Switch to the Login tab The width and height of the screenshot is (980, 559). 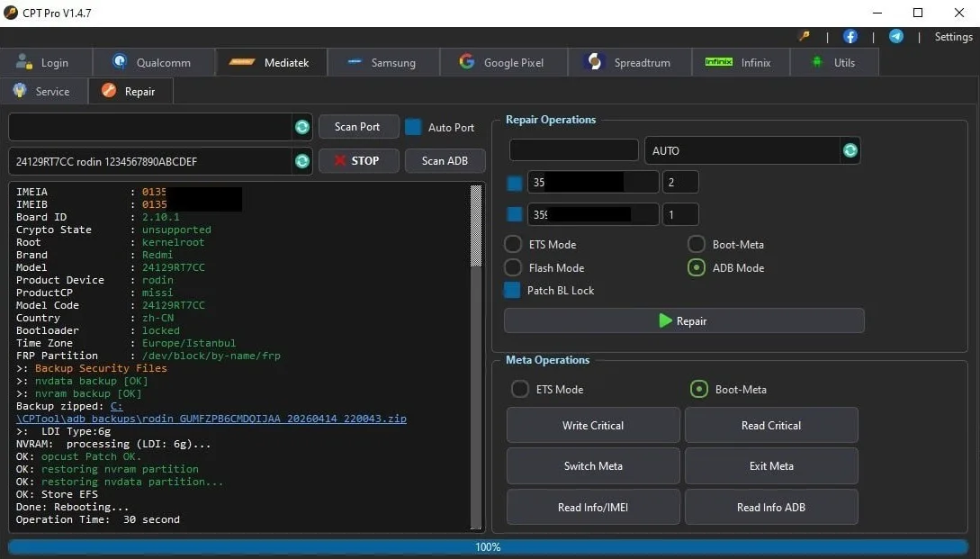pyautogui.click(x=46, y=62)
